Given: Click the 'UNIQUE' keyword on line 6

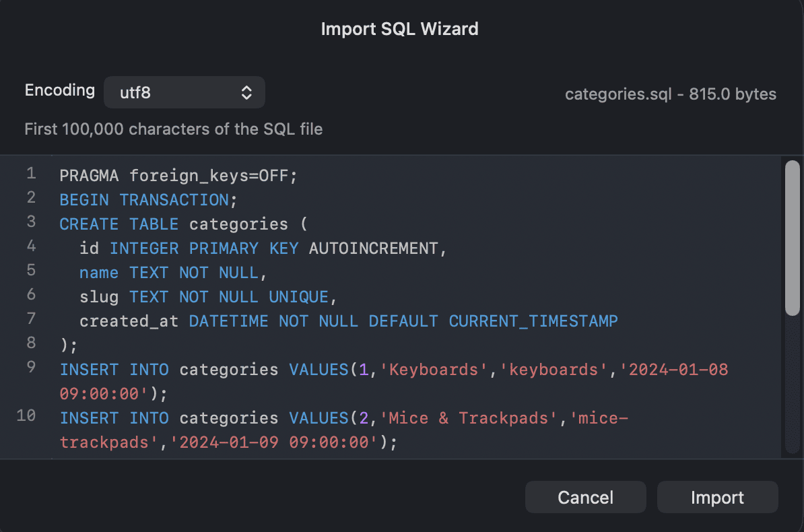Looking at the screenshot, I should [298, 296].
